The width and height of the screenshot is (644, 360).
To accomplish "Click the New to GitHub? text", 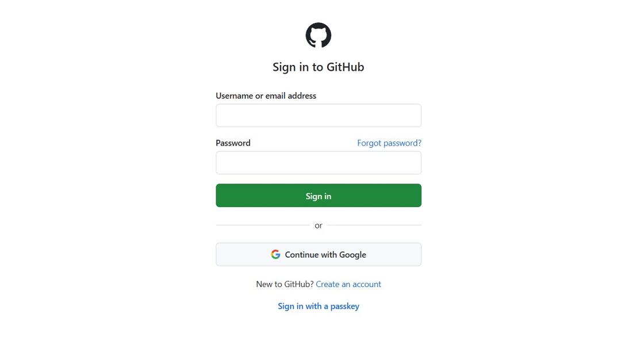I will tap(285, 284).
